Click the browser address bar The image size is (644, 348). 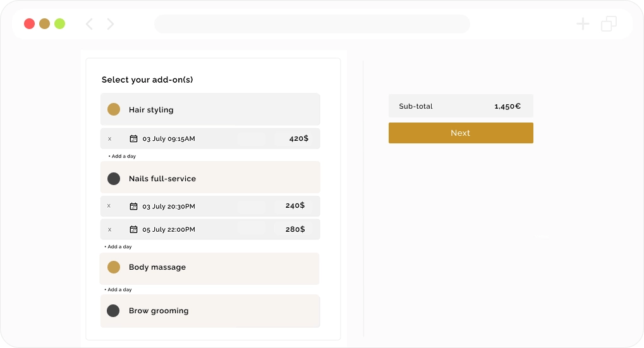tap(312, 24)
